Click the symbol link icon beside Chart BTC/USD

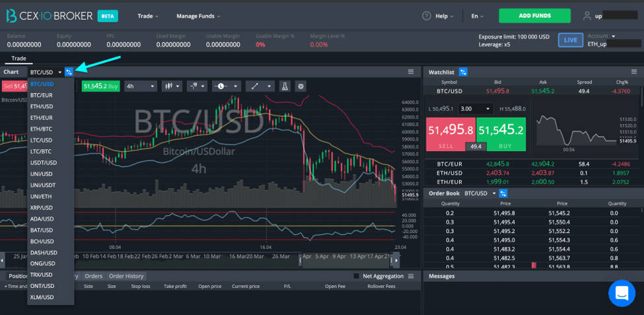point(69,72)
